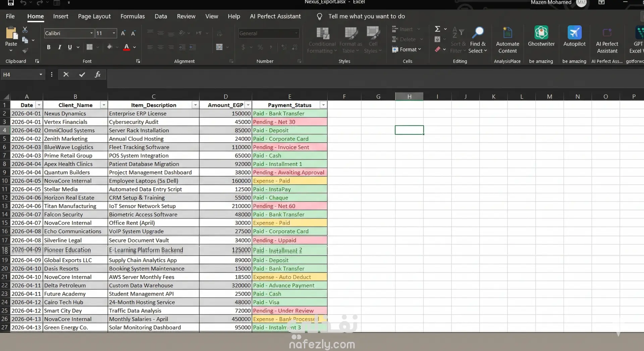Image resolution: width=644 pixels, height=351 pixels.
Task: Switch to the Page Layout tab
Action: (x=94, y=16)
